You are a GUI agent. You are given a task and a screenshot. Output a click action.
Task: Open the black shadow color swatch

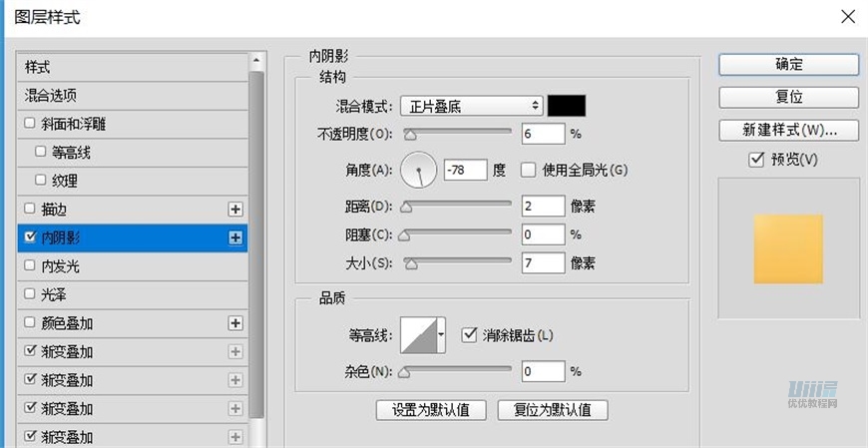567,106
